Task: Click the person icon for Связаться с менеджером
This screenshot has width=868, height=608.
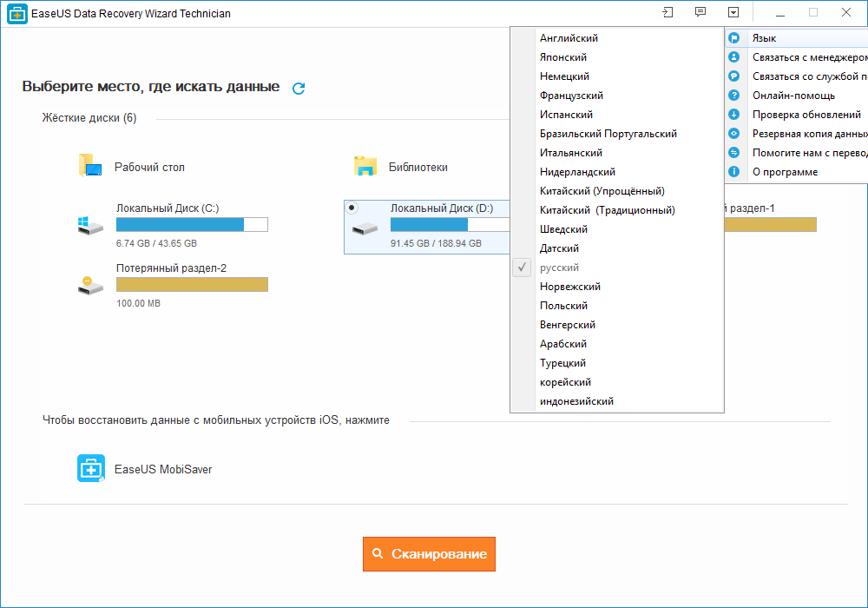Action: coord(734,57)
